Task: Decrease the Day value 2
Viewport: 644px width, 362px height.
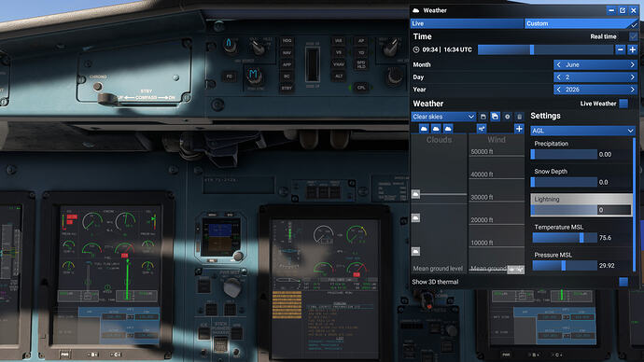Action: 558,77
